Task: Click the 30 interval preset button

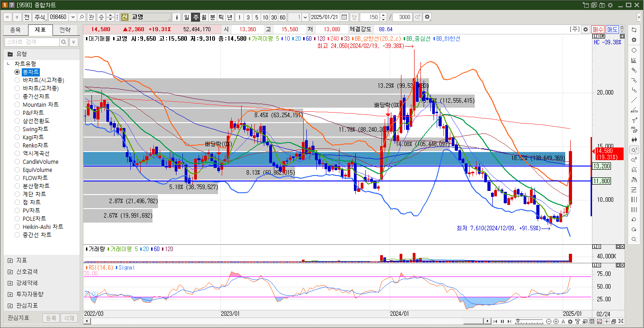Action: pyautogui.click(x=274, y=17)
